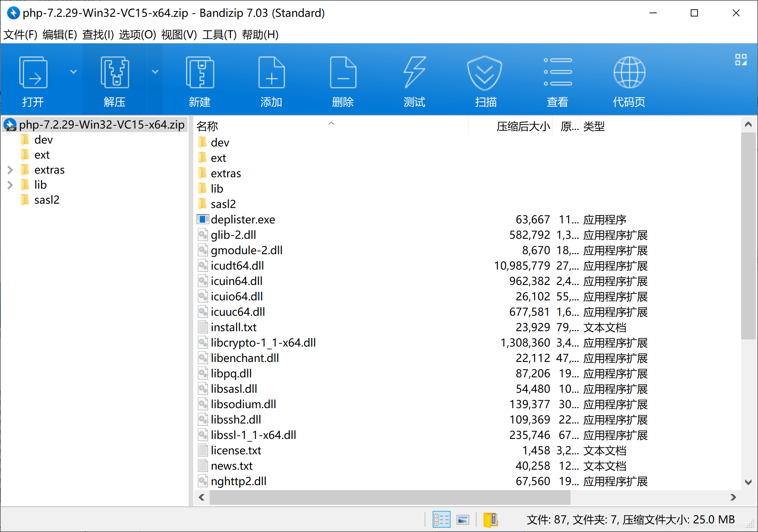Image resolution: width=758 pixels, height=532 pixels.
Task: Open the 编辑(E) menu
Action: tap(60, 34)
